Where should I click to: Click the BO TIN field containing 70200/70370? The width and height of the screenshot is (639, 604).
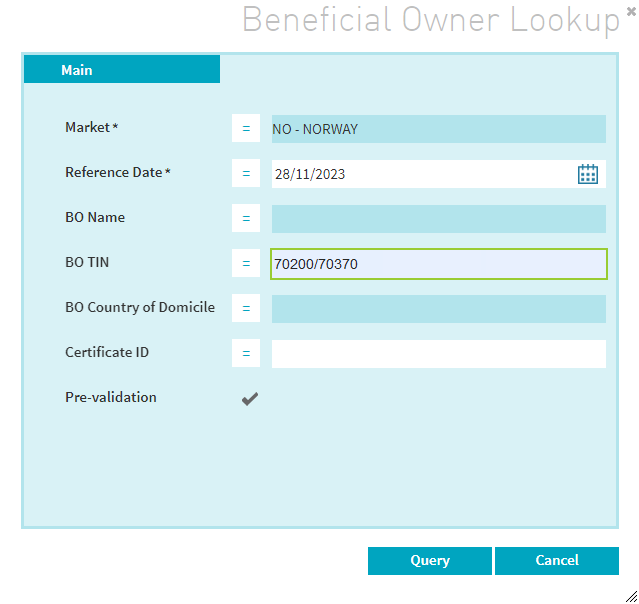(438, 264)
